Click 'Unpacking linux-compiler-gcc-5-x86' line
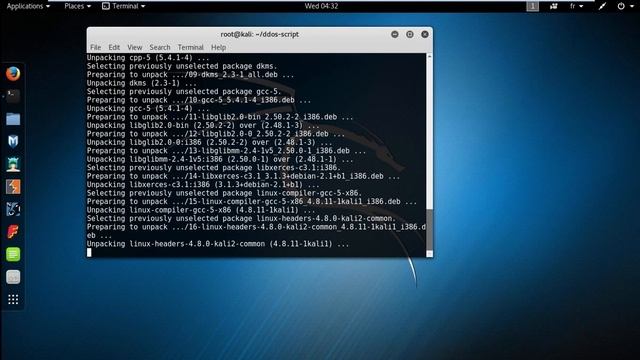 (x=201, y=210)
